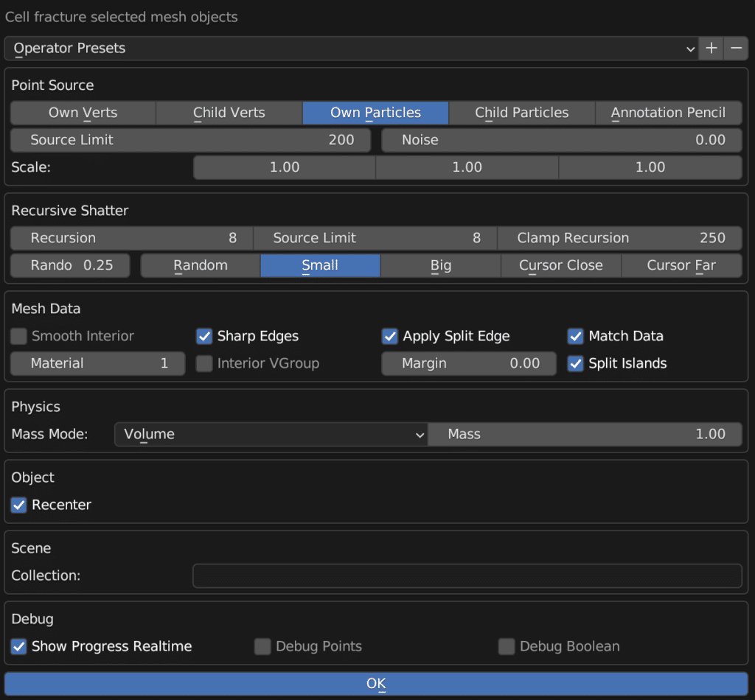
Task: Disable Show Progress Realtime
Action: point(18,646)
